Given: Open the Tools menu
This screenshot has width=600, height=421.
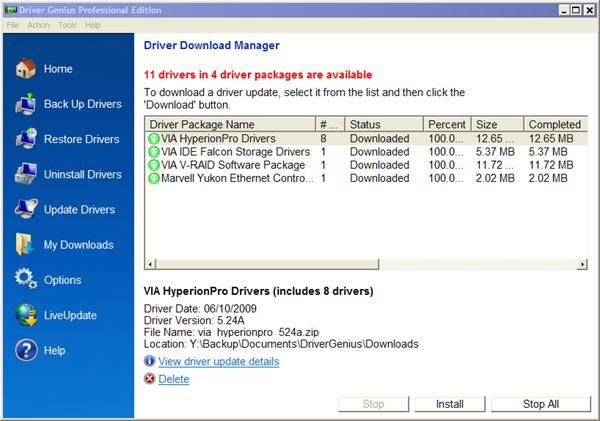Looking at the screenshot, I should coord(67,25).
